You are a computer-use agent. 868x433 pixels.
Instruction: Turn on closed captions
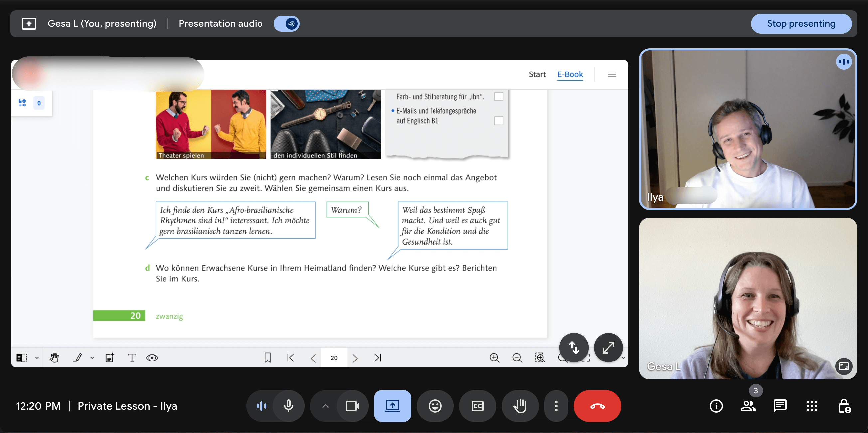[x=477, y=406]
